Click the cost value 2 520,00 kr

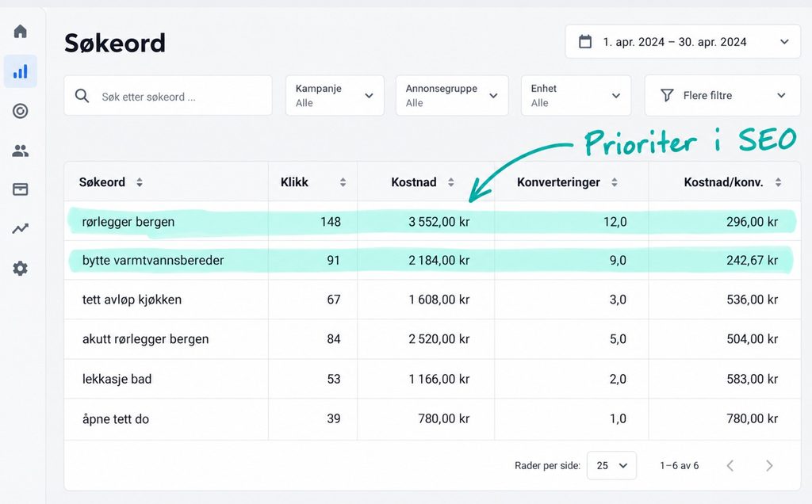[x=439, y=339]
